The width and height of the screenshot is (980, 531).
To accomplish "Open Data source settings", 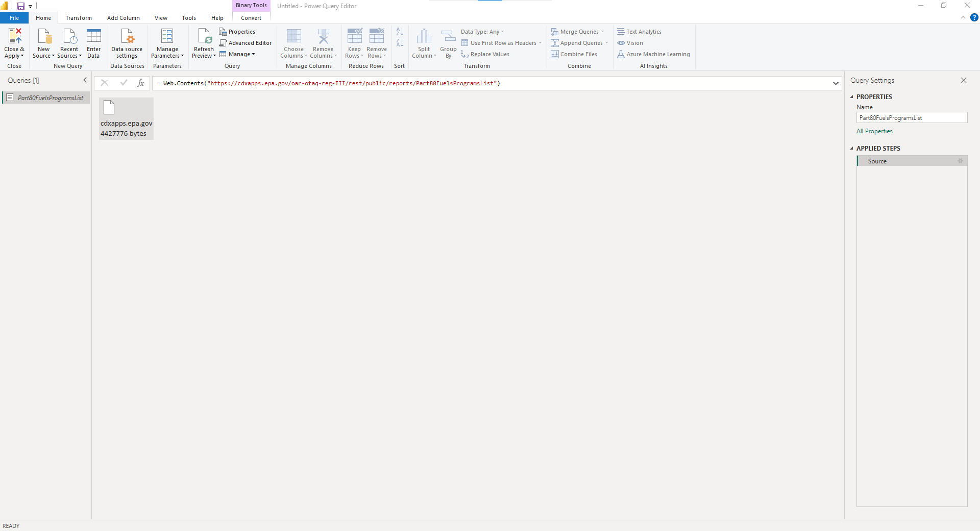I will [127, 43].
